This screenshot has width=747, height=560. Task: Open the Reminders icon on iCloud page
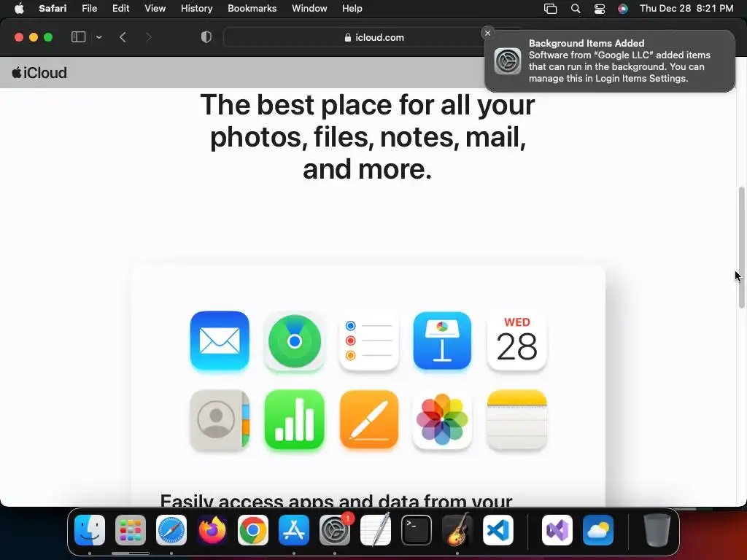(369, 341)
